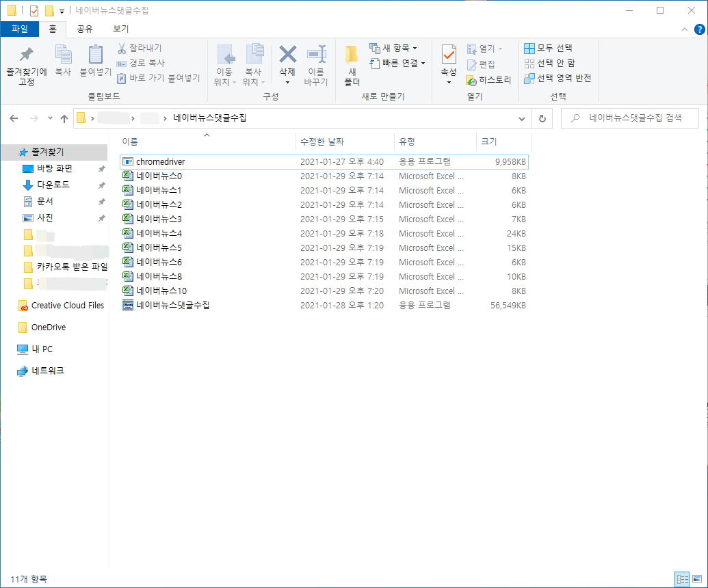Click the 네이버뉴스댓글수집 검색 search box
708x588 pixels.
(630, 118)
